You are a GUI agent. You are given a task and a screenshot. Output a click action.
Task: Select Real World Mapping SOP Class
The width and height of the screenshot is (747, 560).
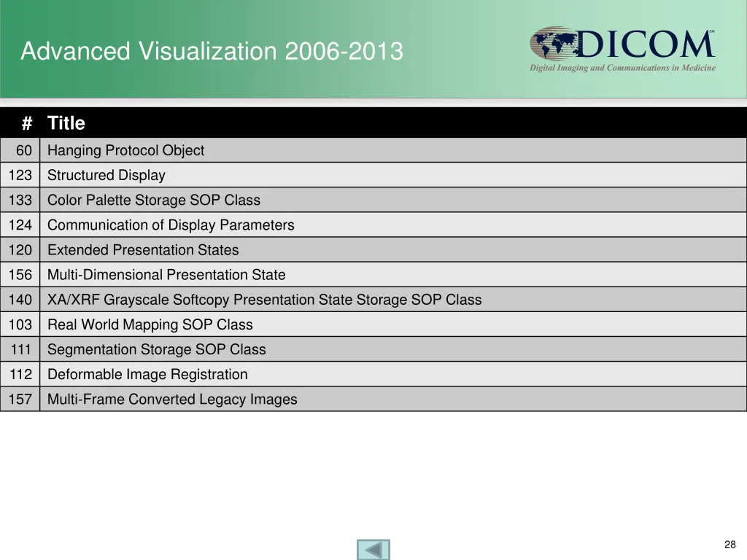coord(150,324)
